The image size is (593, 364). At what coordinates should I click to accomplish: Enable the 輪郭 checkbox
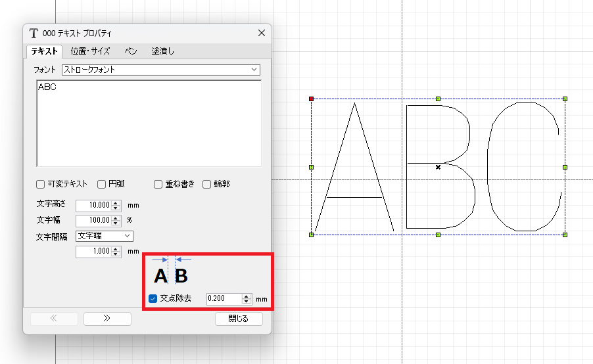tap(206, 184)
